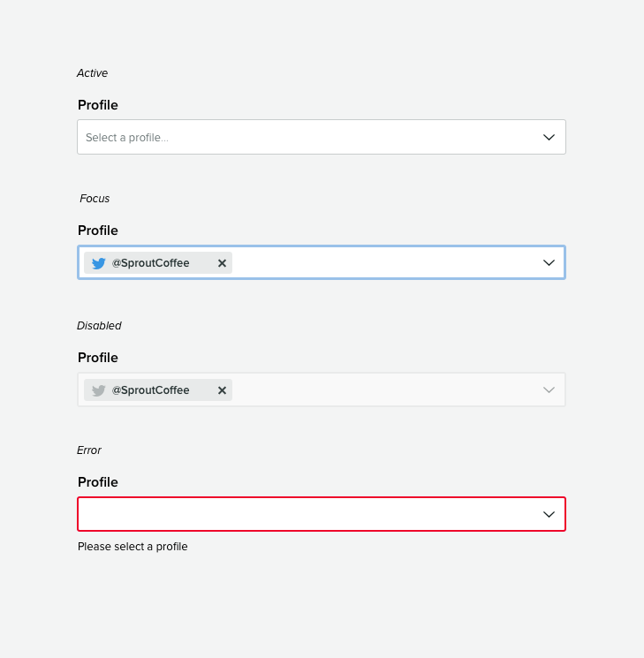Click the Twitter bird icon in Focus field
Viewport: 644px width, 658px height.
pyautogui.click(x=99, y=263)
